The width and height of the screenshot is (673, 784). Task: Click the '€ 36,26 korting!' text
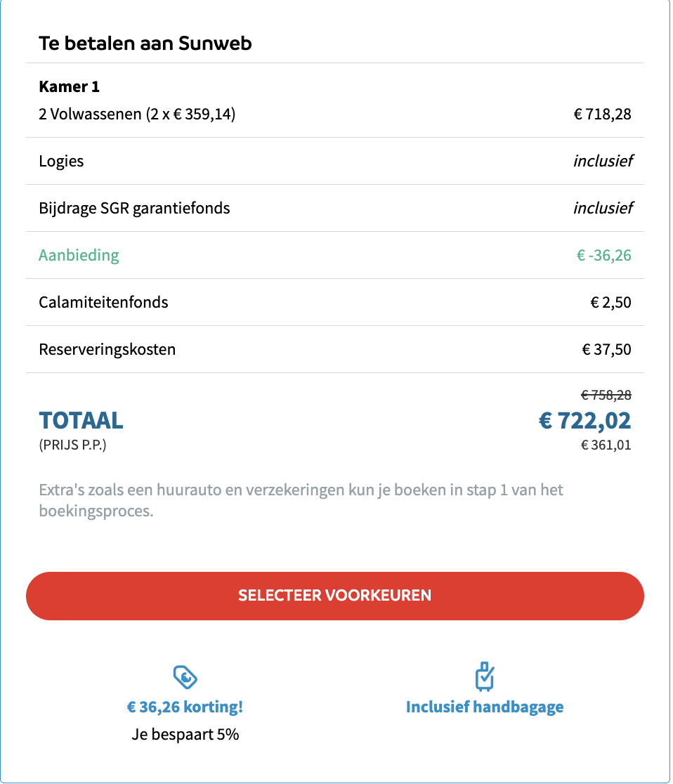(x=185, y=707)
